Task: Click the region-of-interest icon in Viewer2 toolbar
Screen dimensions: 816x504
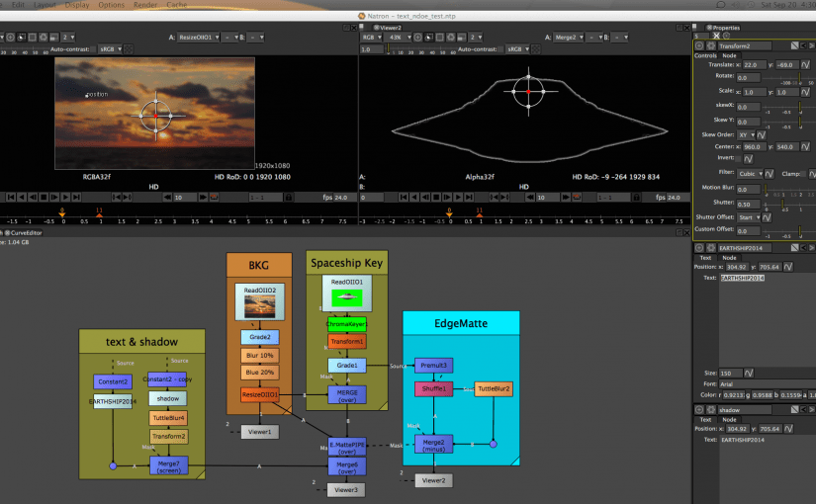Action: click(x=440, y=38)
